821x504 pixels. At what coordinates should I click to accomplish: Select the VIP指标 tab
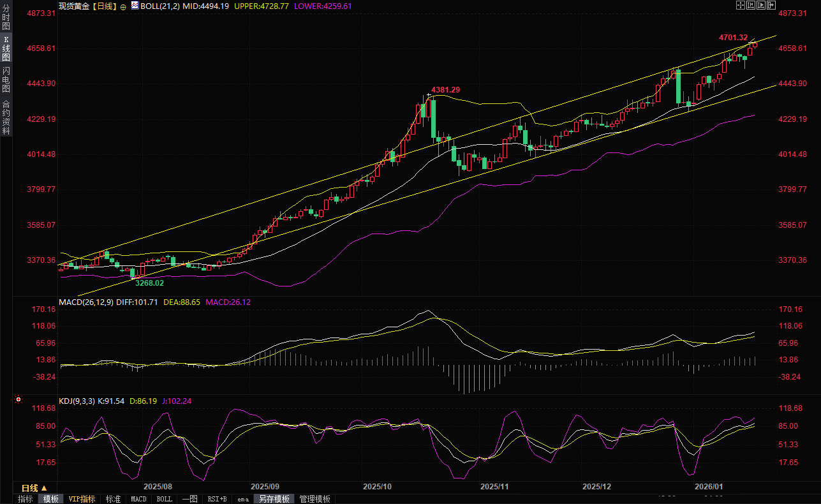82,499
